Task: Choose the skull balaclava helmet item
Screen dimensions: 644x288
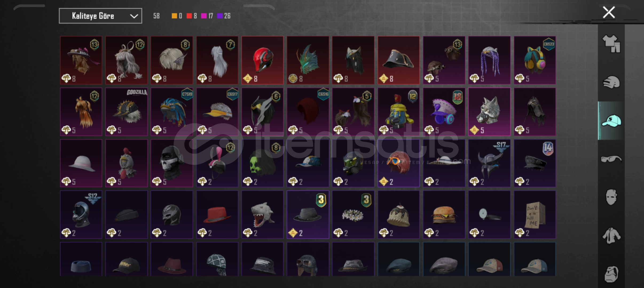Action: pyautogui.click(x=172, y=163)
